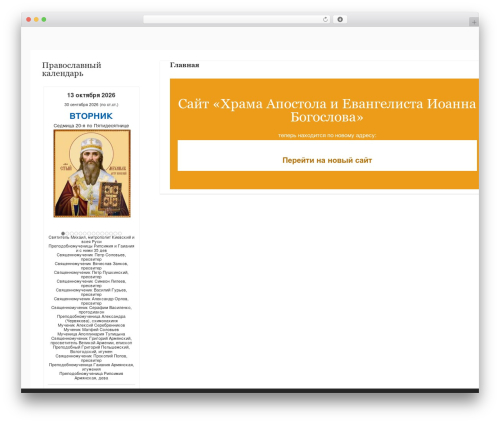Click 'Священномученик Василий Гурьев' entry
Viewport: 500px width, 423px height.
click(x=91, y=292)
